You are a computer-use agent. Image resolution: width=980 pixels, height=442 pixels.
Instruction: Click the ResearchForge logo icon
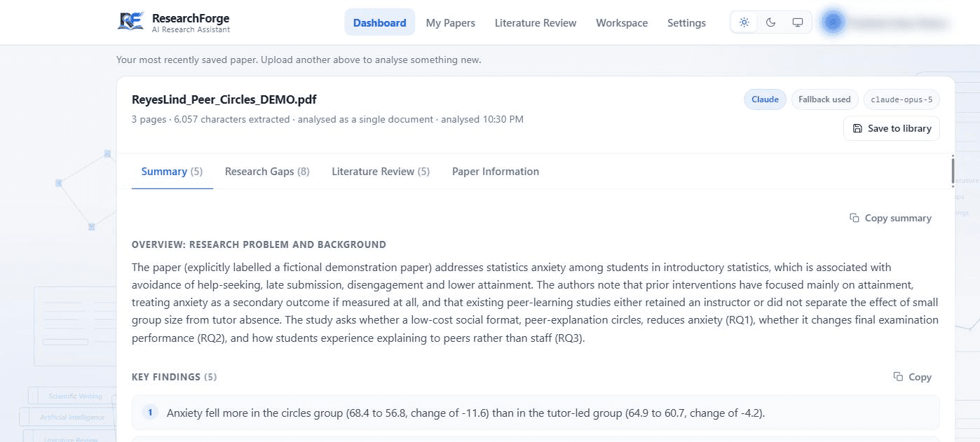[x=131, y=22]
